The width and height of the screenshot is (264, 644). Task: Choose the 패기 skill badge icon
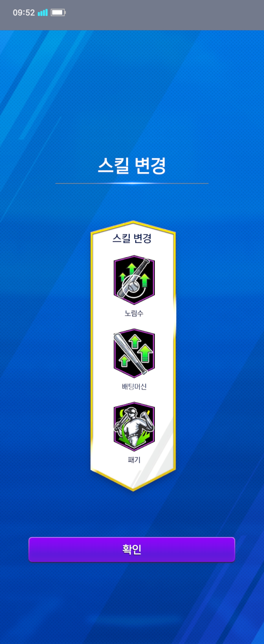pos(134,426)
